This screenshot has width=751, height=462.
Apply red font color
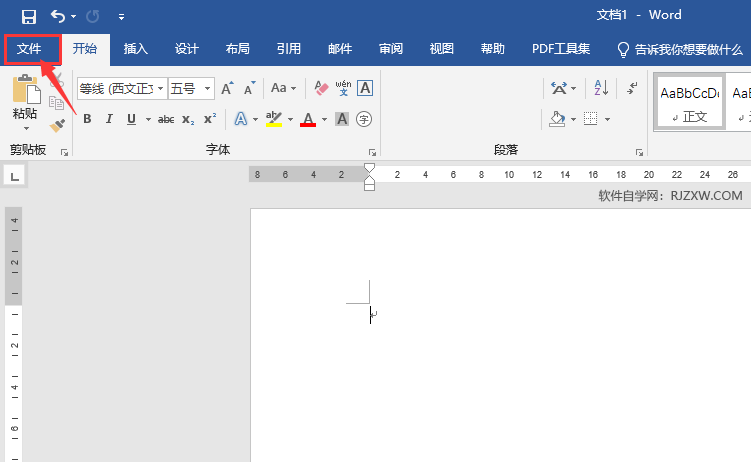click(308, 119)
